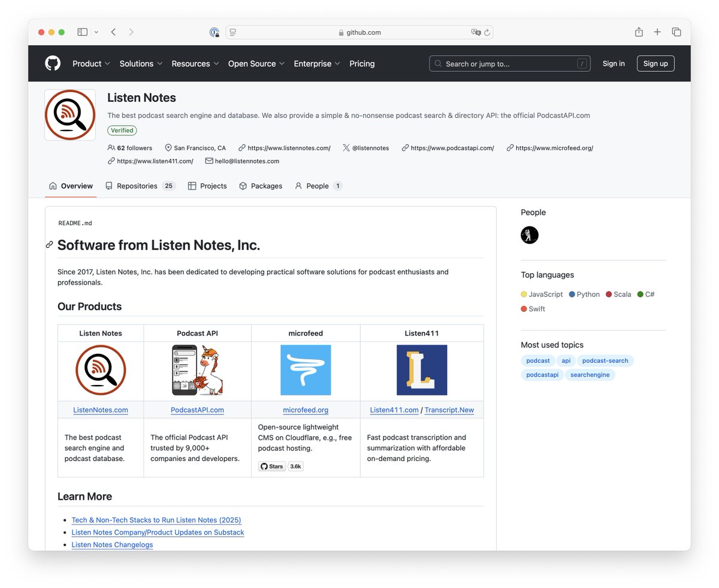The image size is (719, 588).
Task: Open Listen Notes Changelogs link
Action: pyautogui.click(x=112, y=545)
